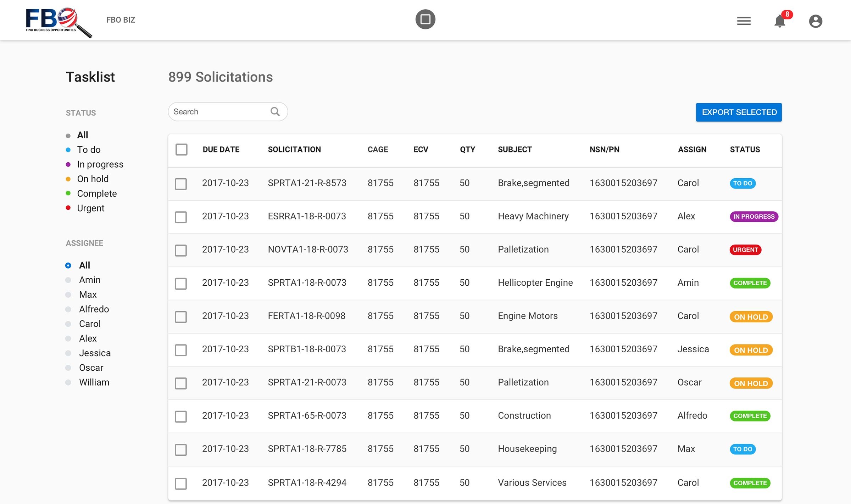The image size is (851, 504).
Task: Open solicitation SPRTB1-18-R-0073
Action: pos(307,349)
